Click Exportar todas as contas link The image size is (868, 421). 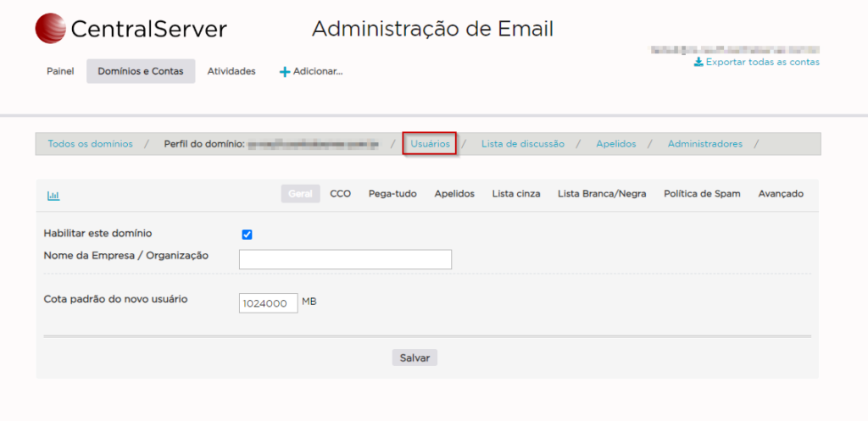pyautogui.click(x=762, y=62)
